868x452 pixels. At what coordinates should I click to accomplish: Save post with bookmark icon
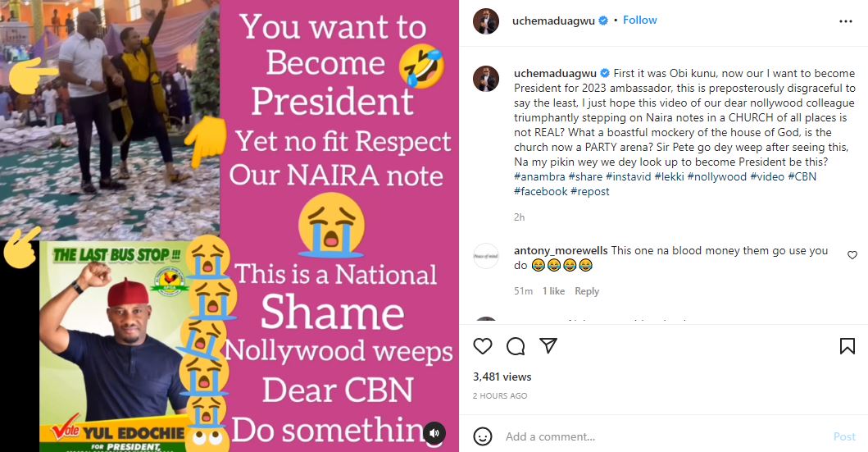tap(848, 346)
